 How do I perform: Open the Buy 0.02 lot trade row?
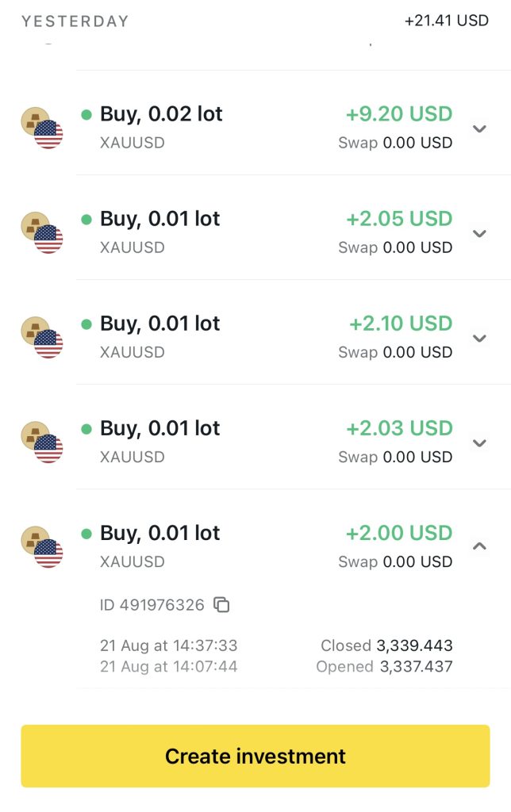[161, 114]
